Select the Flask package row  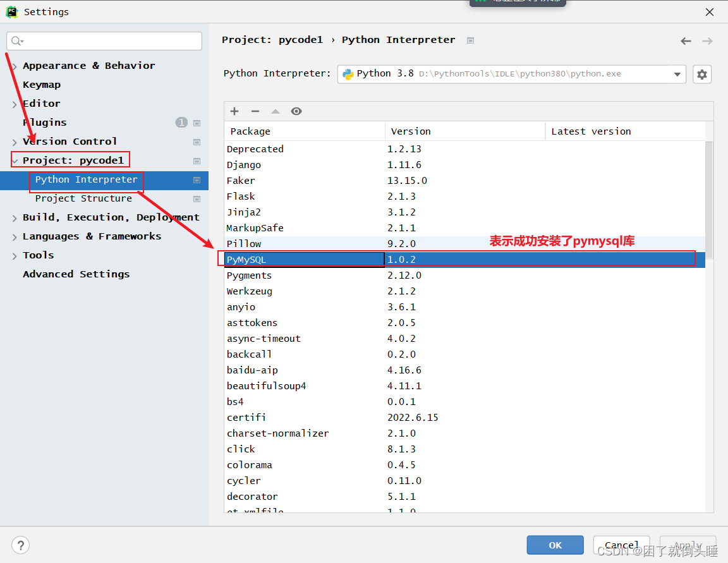click(x=464, y=197)
